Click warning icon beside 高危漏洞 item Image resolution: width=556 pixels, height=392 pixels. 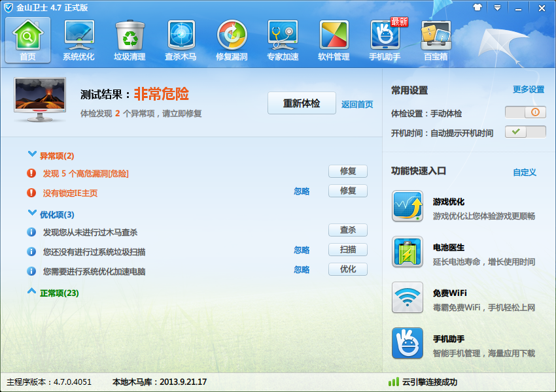31,173
